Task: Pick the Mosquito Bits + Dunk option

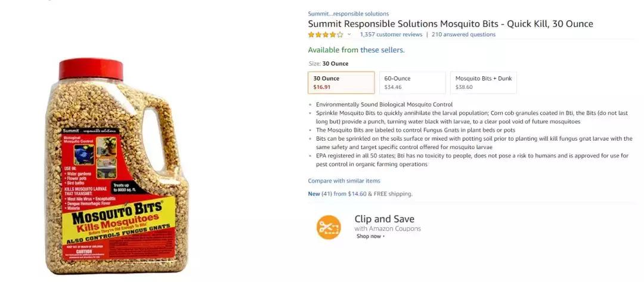Action: tap(483, 83)
